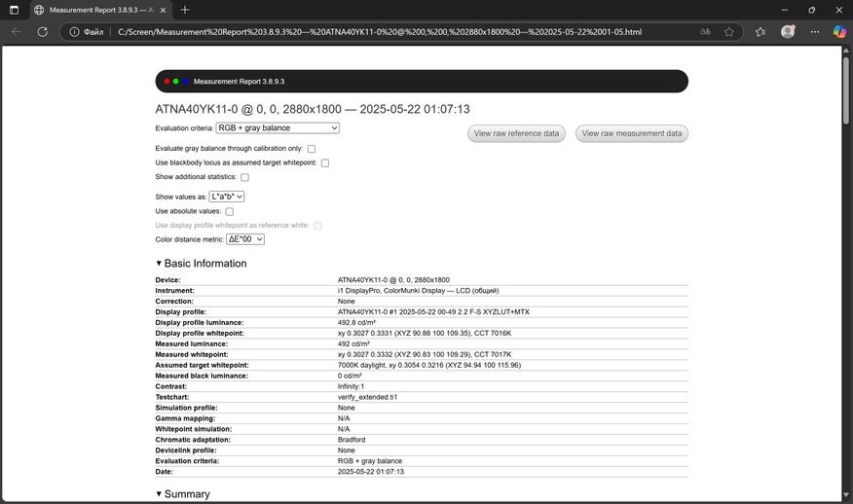Select the Assumed target whitepoint value text
This screenshot has height=504, width=853.
(x=429, y=366)
